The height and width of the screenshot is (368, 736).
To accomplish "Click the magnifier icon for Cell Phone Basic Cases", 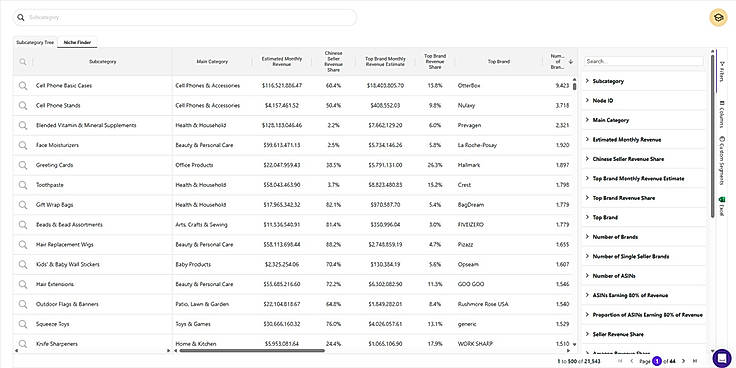I will 23,86.
